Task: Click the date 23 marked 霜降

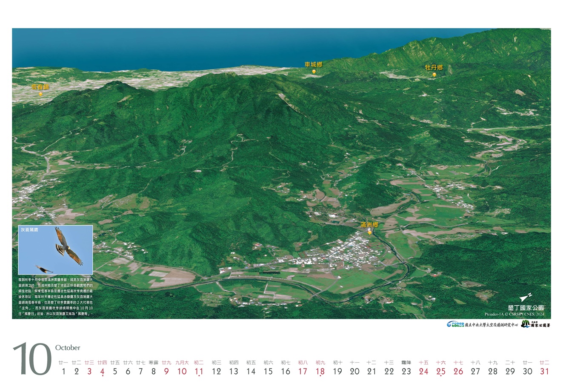Action: click(406, 371)
